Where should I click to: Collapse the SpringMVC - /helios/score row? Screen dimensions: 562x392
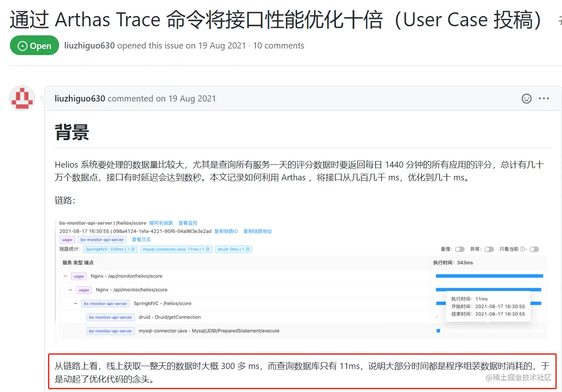point(76,304)
